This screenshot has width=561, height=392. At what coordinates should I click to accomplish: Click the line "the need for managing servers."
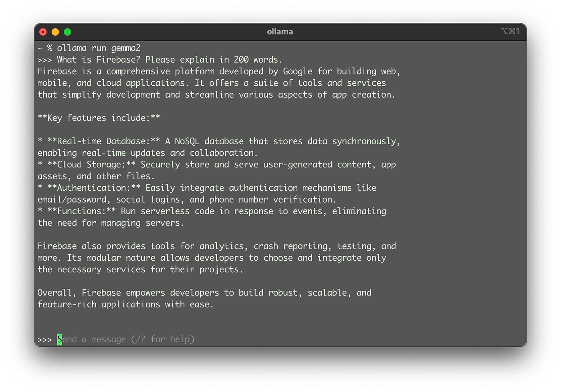point(111,223)
